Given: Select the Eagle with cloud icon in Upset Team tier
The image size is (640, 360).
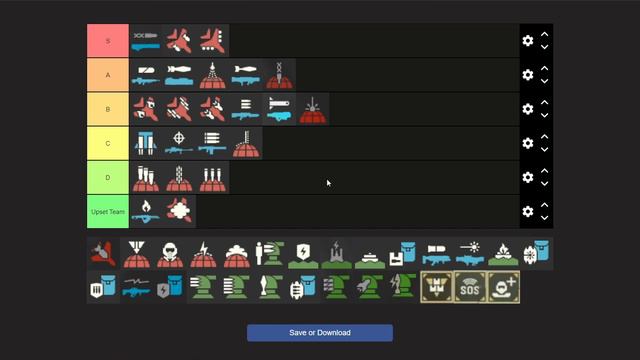Looking at the screenshot, I should pos(179,211).
